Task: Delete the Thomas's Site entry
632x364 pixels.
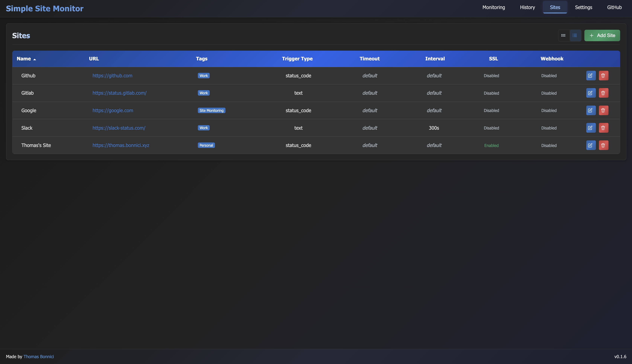Action: coord(603,145)
